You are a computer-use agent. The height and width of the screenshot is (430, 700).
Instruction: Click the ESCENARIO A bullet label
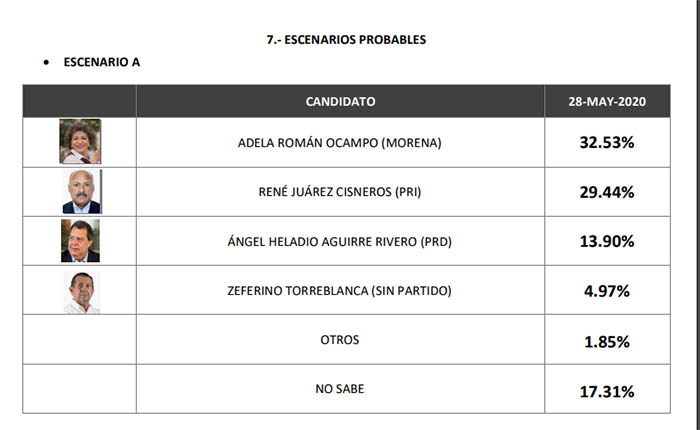102,62
